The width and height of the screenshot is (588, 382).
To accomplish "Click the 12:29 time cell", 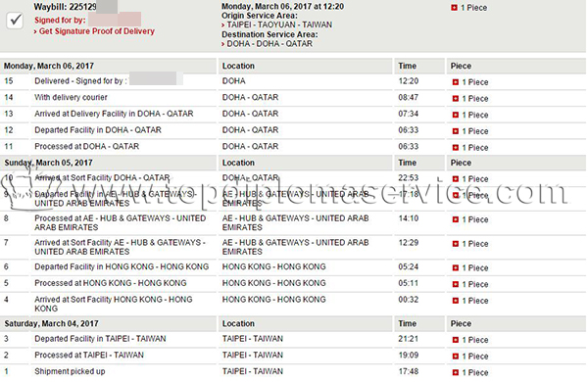I will click(x=409, y=243).
